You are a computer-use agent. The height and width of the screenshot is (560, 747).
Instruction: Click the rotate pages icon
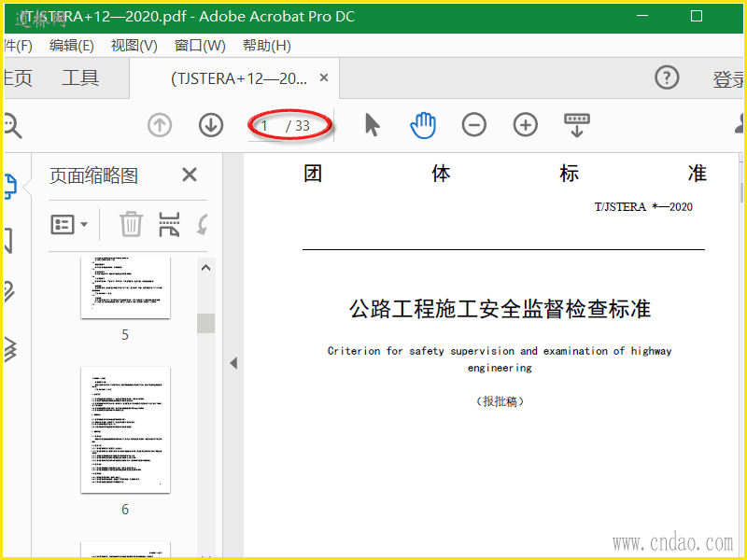click(x=203, y=224)
